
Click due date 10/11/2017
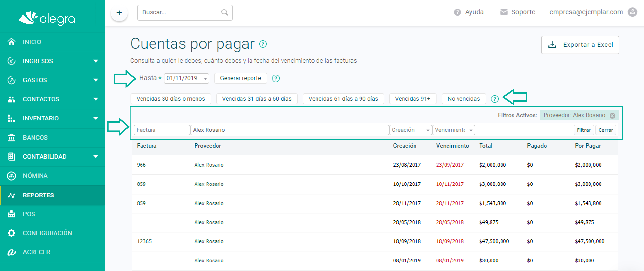pos(450,184)
